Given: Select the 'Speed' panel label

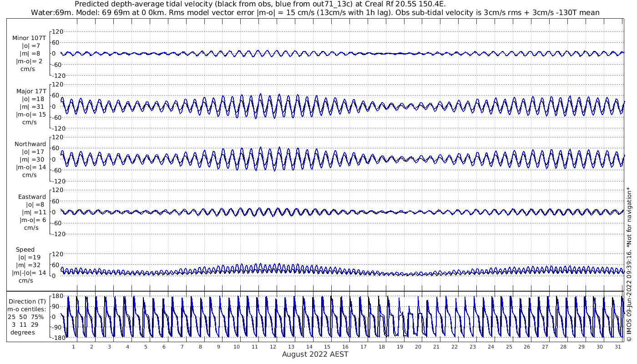Looking at the screenshot, I should coord(25,250).
